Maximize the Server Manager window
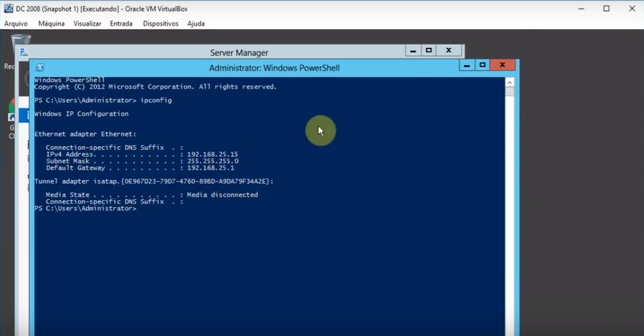644x336 pixels. (429, 51)
